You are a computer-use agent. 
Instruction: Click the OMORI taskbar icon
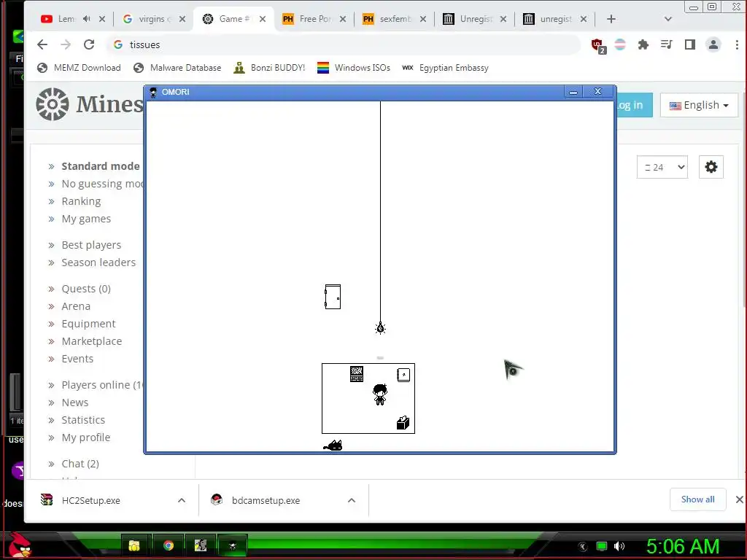233,545
